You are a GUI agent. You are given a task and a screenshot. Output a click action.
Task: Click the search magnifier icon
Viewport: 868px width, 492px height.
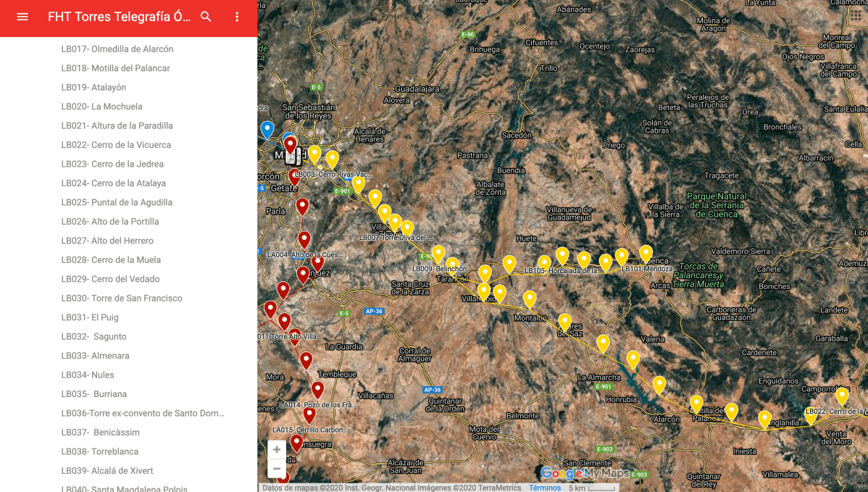coord(206,17)
